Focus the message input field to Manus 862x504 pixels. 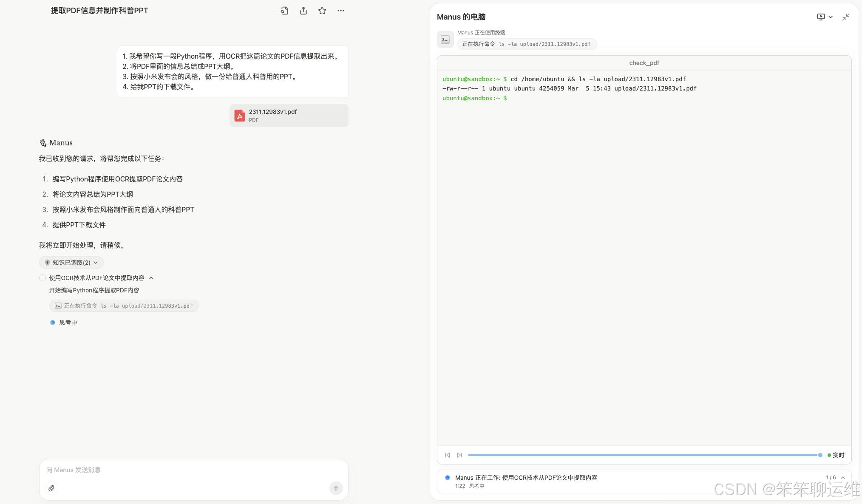[187, 470]
